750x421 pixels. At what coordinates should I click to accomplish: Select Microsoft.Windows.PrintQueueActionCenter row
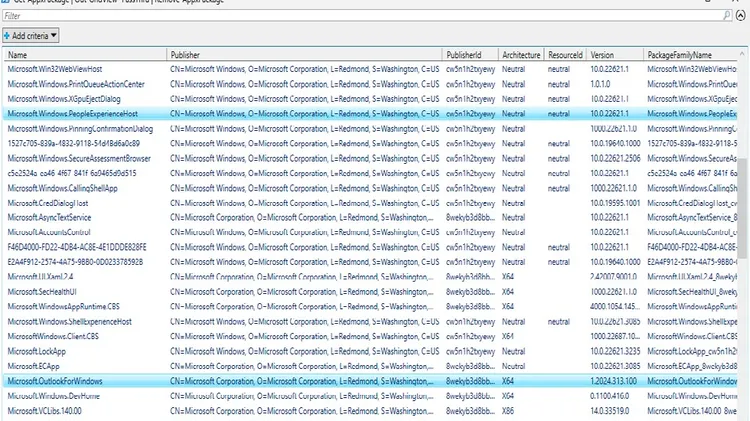pyautogui.click(x=371, y=84)
